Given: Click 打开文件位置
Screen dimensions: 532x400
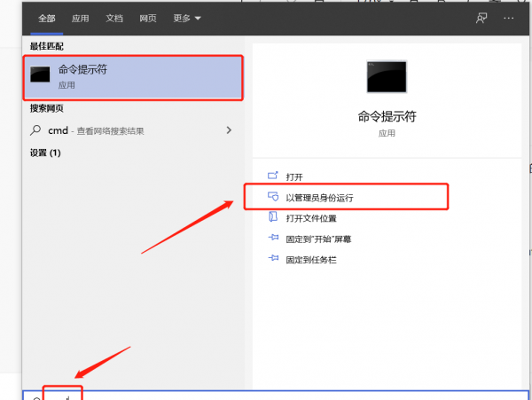Looking at the screenshot, I should [311, 218].
